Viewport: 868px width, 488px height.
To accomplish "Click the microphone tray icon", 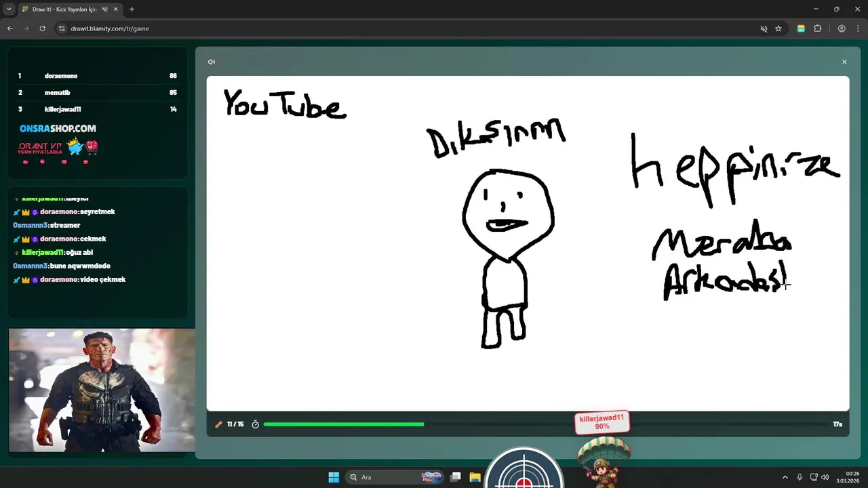I will coord(800,477).
